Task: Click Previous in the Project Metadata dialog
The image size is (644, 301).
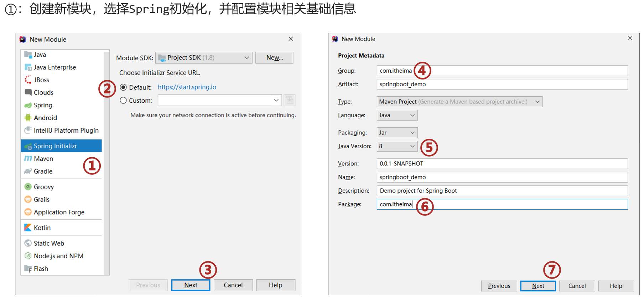Action: tap(499, 286)
